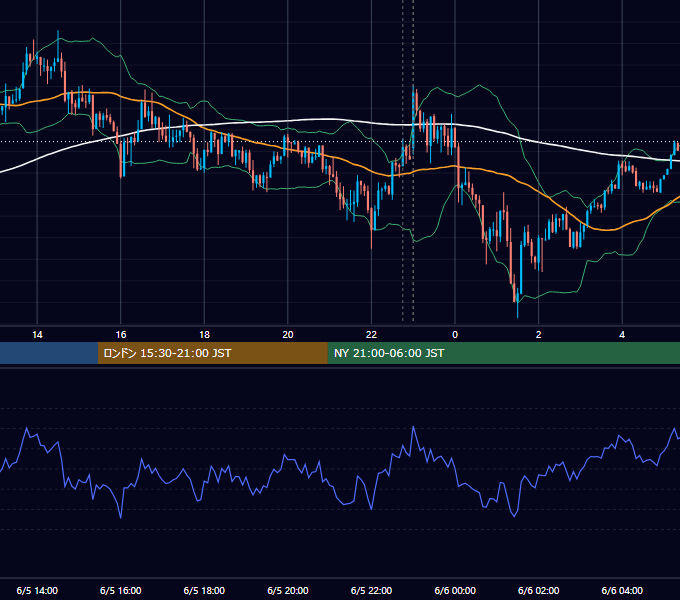This screenshot has width=680, height=600.
Task: Click the hour label 4 on price chart axis
Action: pos(622,335)
